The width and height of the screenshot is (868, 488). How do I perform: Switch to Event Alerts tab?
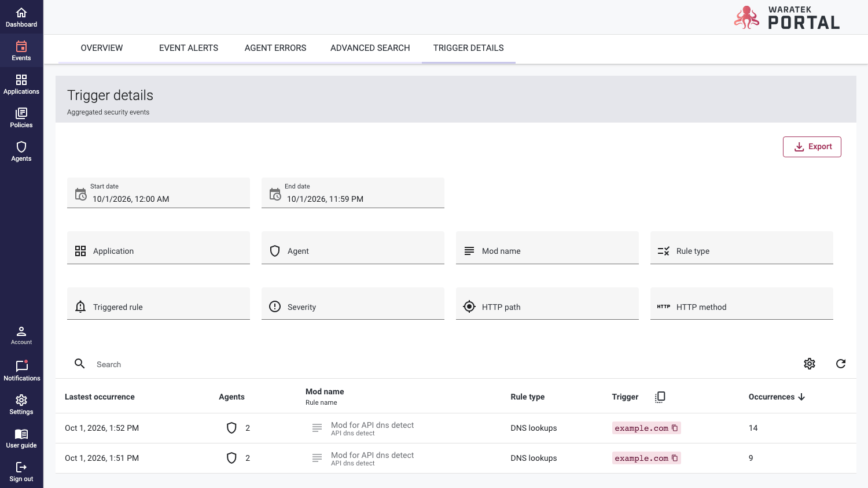click(x=189, y=48)
